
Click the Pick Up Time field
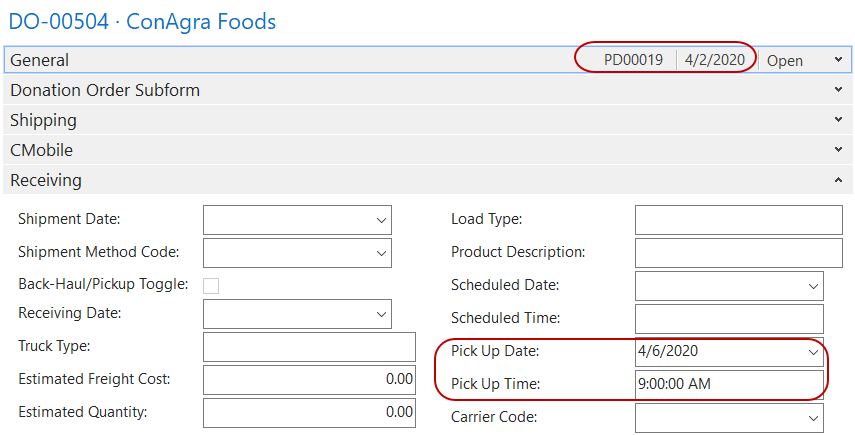(729, 384)
